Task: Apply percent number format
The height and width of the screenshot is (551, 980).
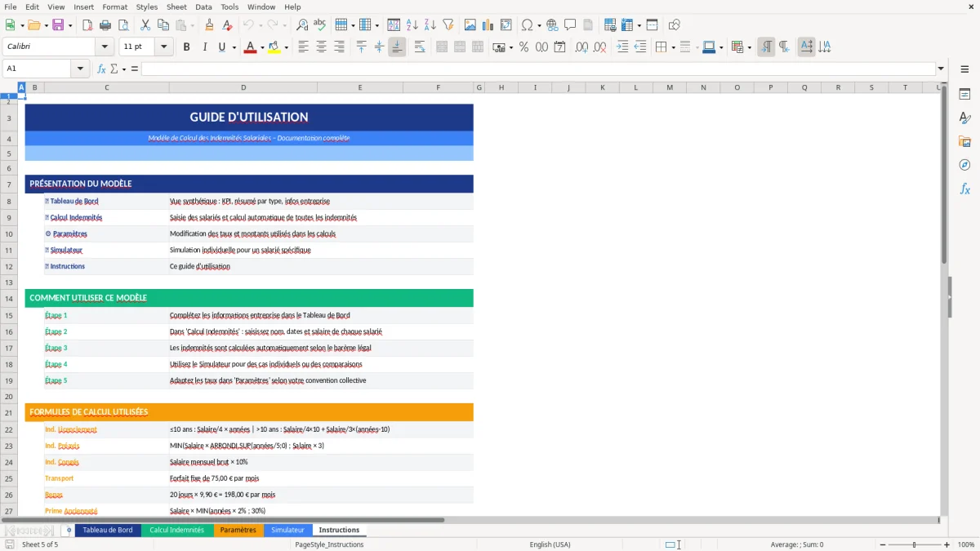Action: [523, 47]
